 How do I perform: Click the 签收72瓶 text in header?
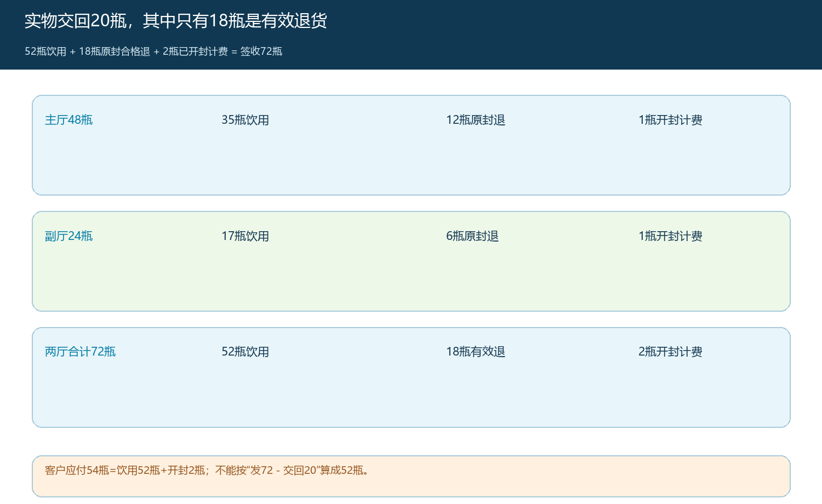point(261,51)
